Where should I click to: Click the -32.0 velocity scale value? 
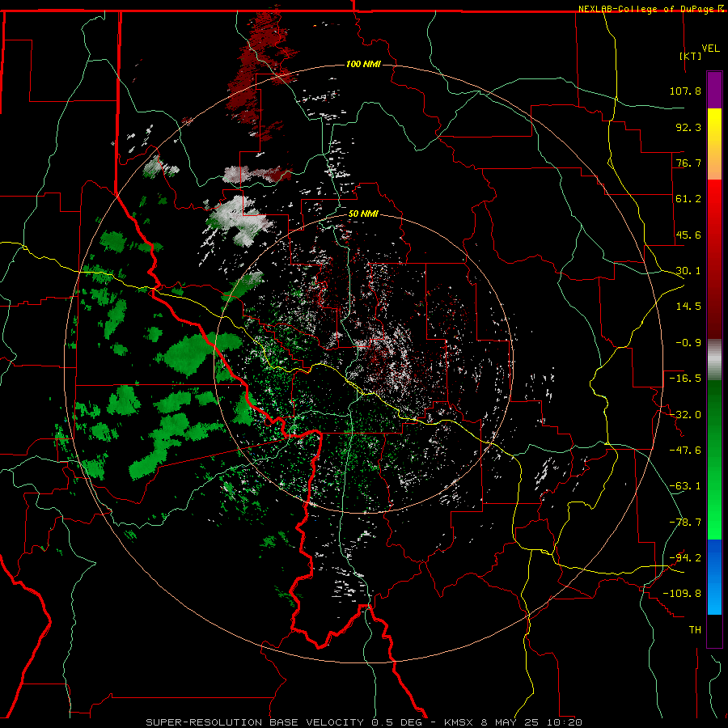click(685, 415)
